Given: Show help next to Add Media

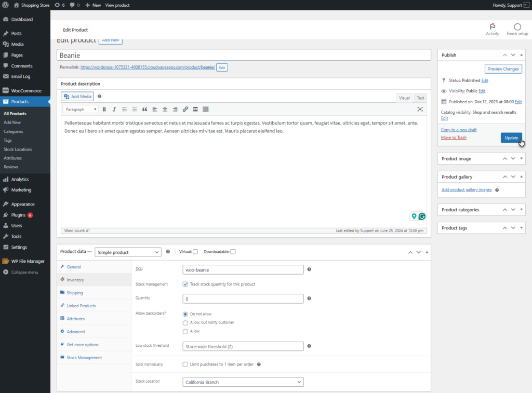Looking at the screenshot, I should [99, 96].
